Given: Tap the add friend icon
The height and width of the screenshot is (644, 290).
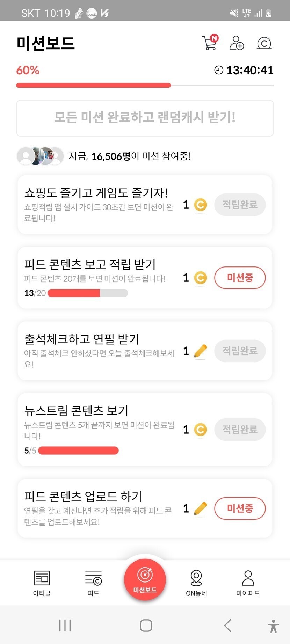Looking at the screenshot, I should (x=237, y=43).
